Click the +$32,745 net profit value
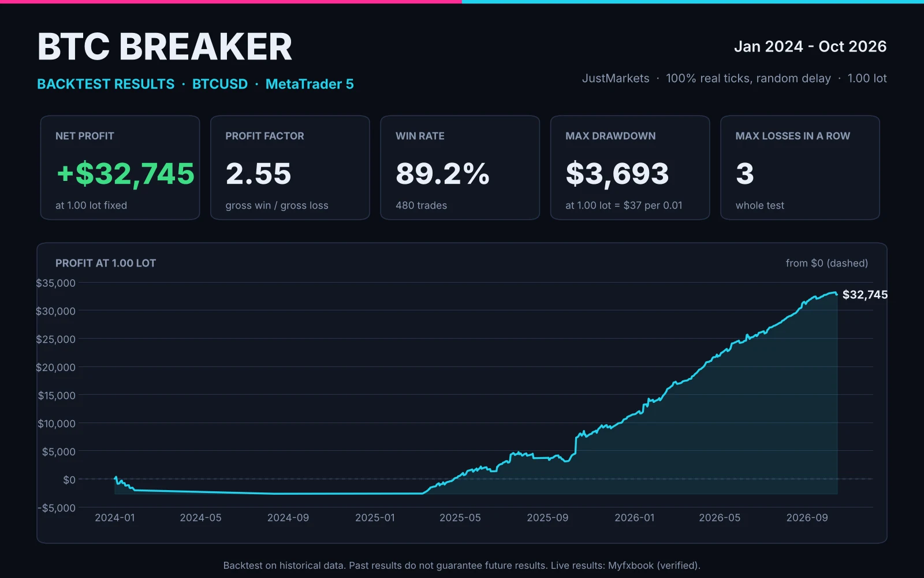Viewport: 924px width, 578px height. 126,173
